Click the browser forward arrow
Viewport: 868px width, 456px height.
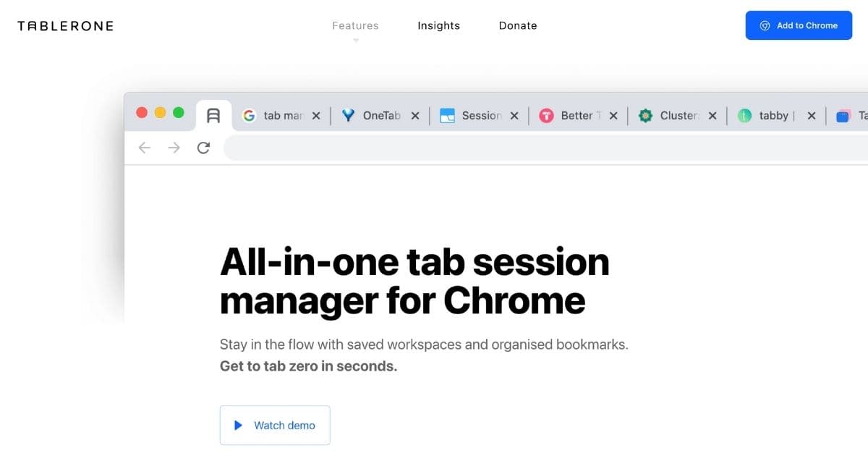(x=174, y=148)
